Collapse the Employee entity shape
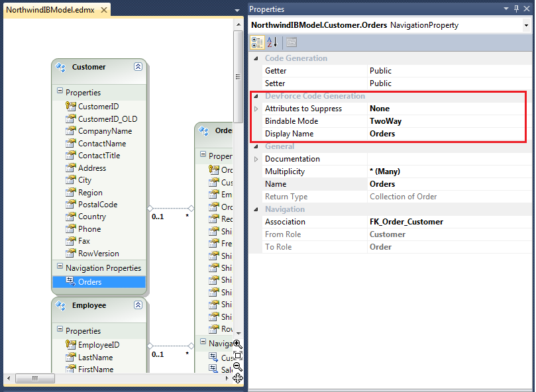Screen dimensions: 536x392 click(x=138, y=305)
